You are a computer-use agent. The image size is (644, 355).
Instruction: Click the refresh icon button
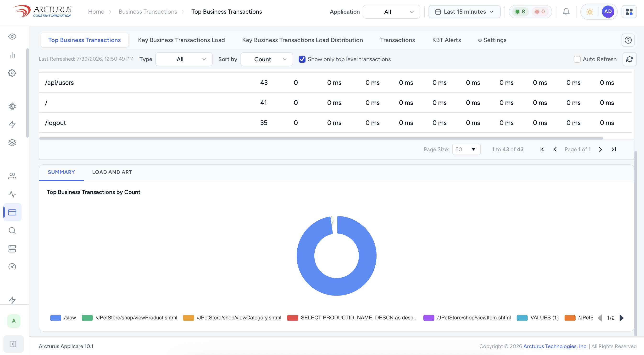click(629, 59)
